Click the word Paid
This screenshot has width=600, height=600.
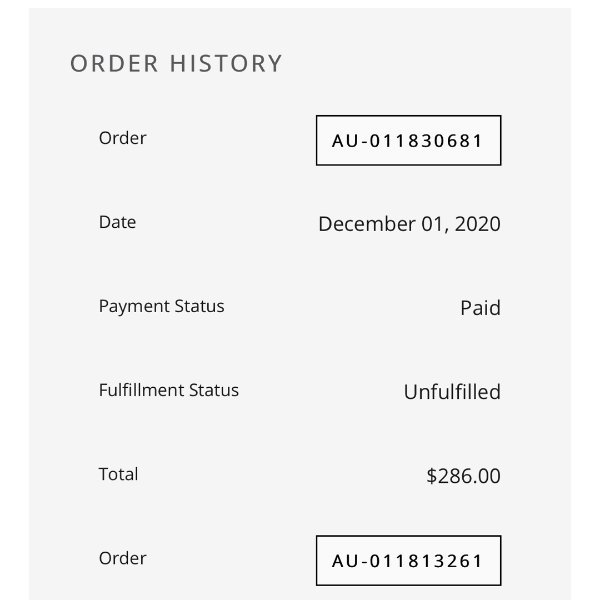pyautogui.click(x=480, y=308)
